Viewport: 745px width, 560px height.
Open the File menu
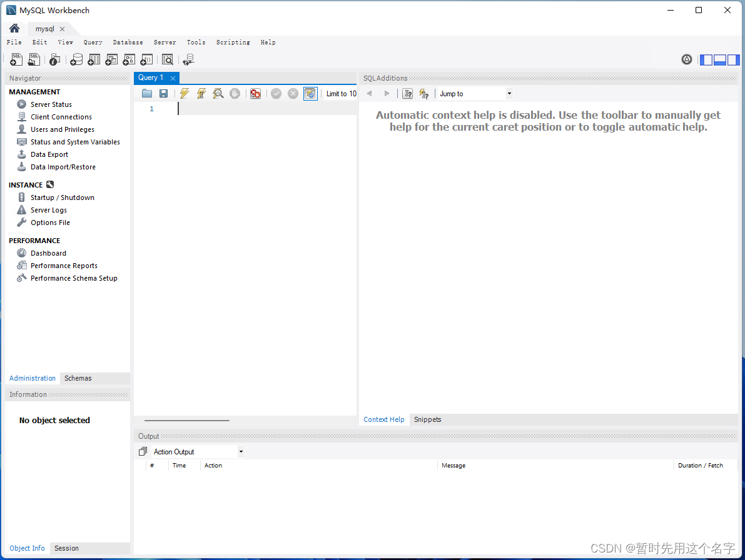pos(14,42)
